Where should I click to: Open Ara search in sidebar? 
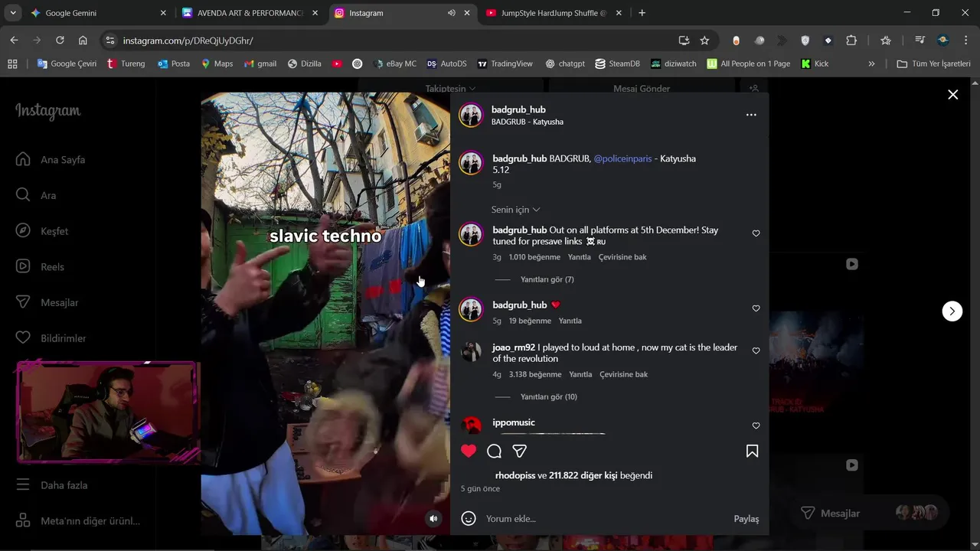pos(36,195)
